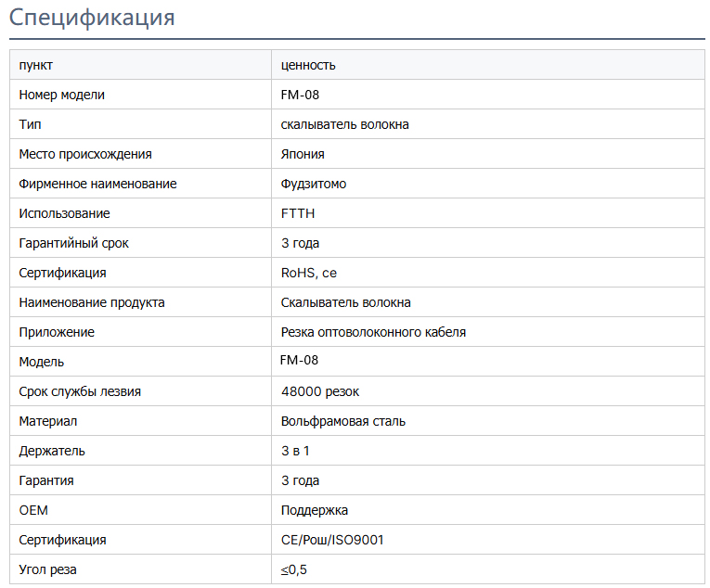This screenshot has width=710, height=588.
Task: Select the "Фудзитомо" brand value
Action: tap(314, 184)
